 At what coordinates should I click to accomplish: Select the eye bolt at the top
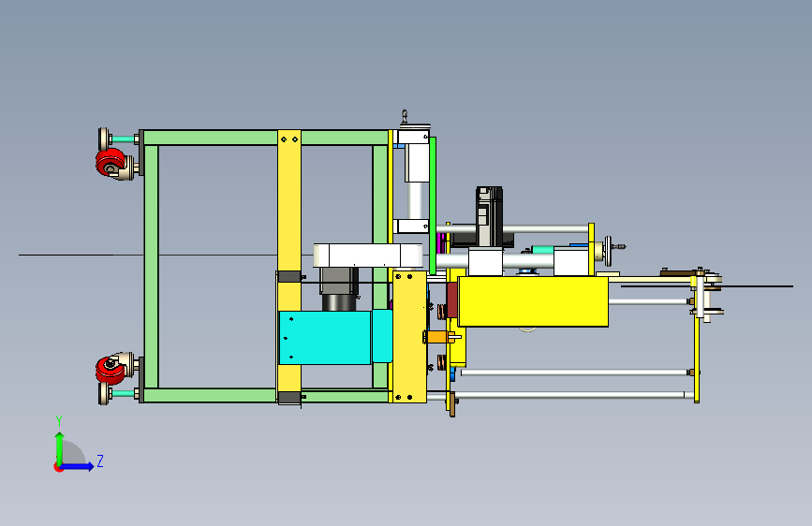coord(405,116)
